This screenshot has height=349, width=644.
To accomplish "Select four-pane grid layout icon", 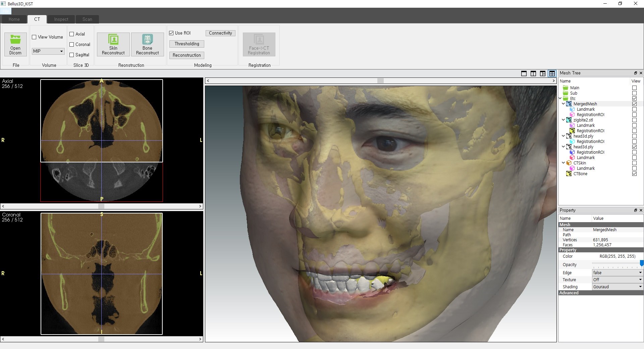I will [x=552, y=73].
